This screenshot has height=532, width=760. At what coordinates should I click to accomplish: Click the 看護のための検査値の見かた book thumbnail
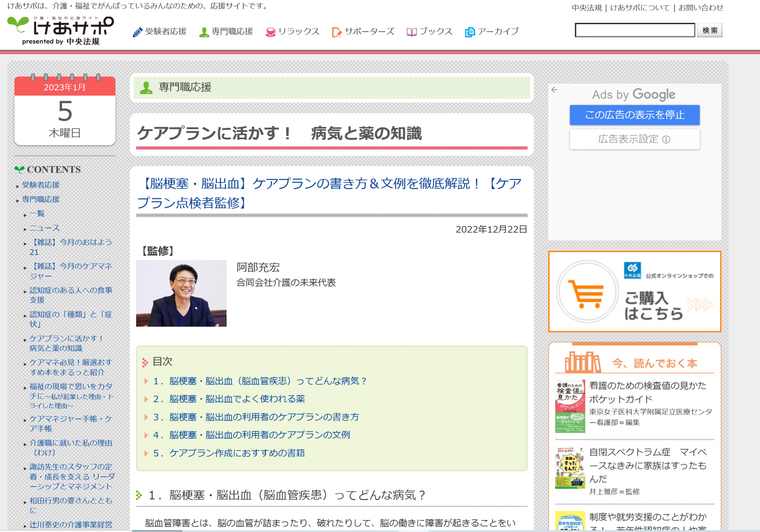(570, 406)
